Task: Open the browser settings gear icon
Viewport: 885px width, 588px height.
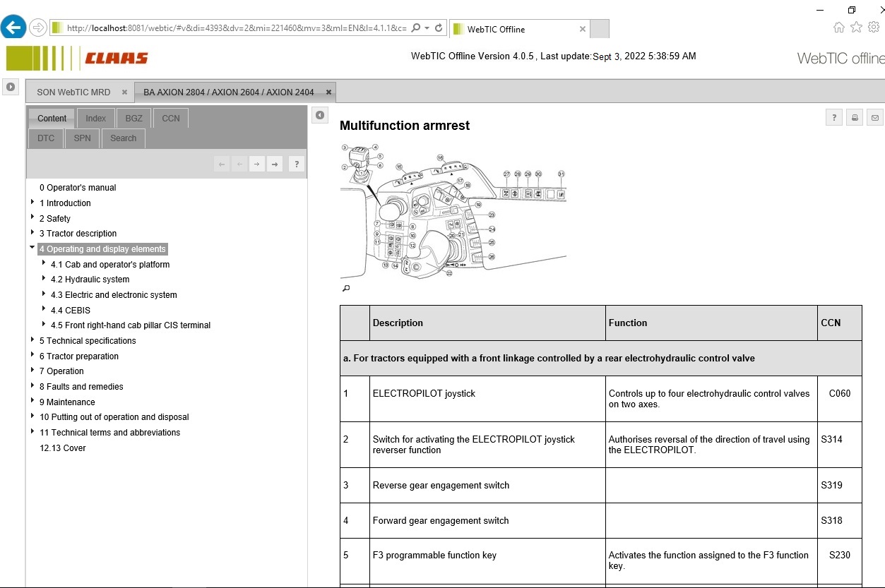Action: 874,28
